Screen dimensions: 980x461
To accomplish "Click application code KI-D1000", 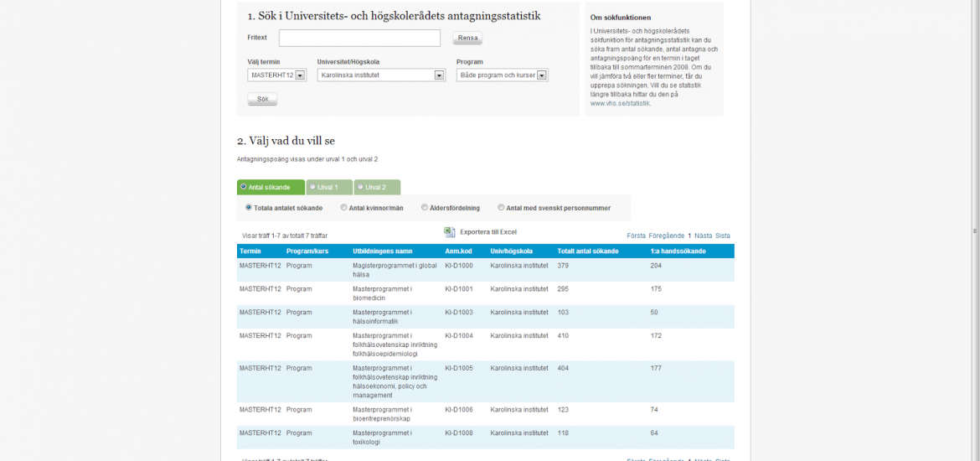I will pyautogui.click(x=459, y=266).
